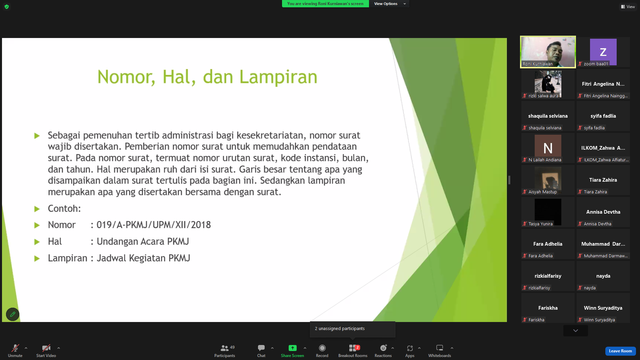Expand the arrow beside Reactions
The width and height of the screenshot is (640, 360).
tap(393, 348)
